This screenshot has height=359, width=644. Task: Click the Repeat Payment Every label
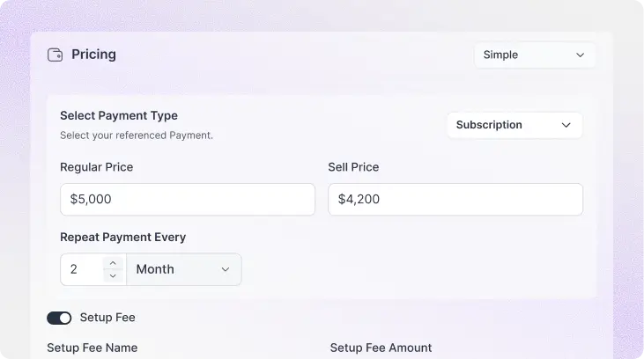[x=122, y=238]
